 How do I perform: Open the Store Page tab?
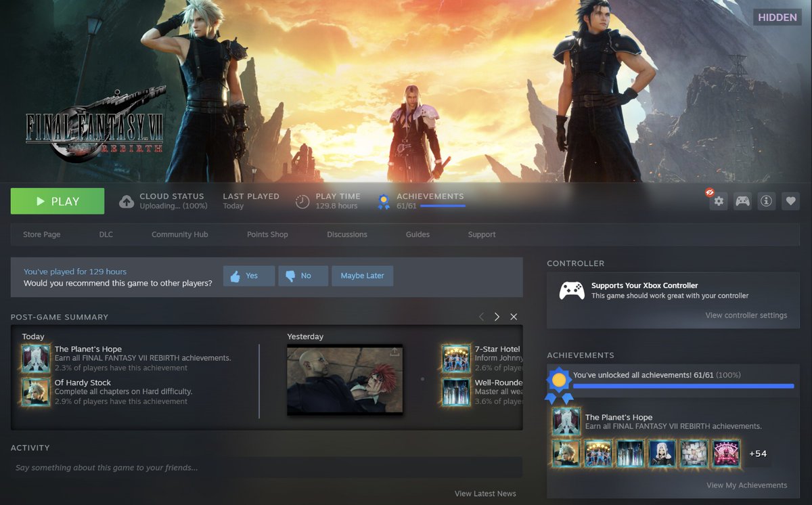tap(42, 234)
